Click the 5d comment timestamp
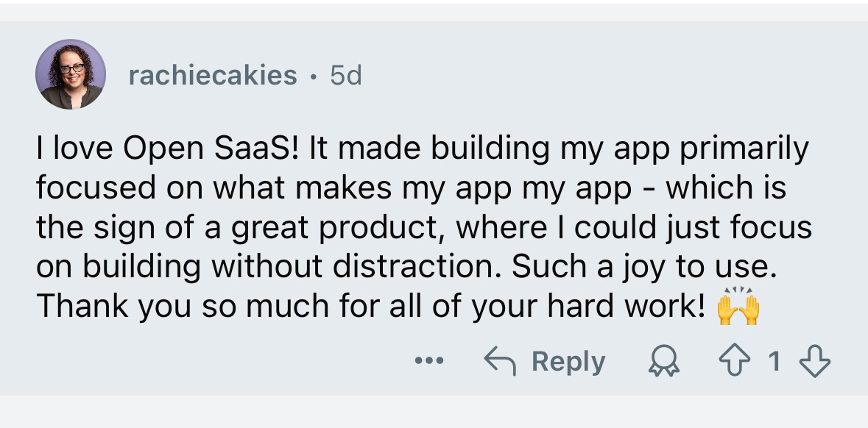 345,75
